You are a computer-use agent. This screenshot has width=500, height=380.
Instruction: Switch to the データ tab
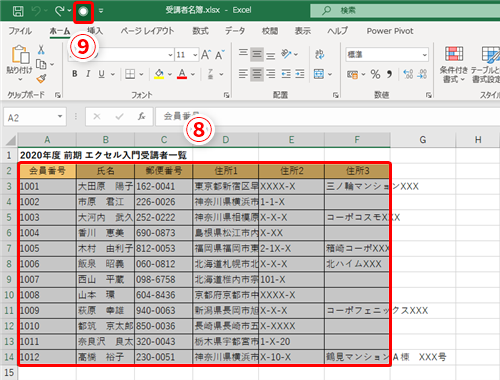pyautogui.click(x=235, y=31)
